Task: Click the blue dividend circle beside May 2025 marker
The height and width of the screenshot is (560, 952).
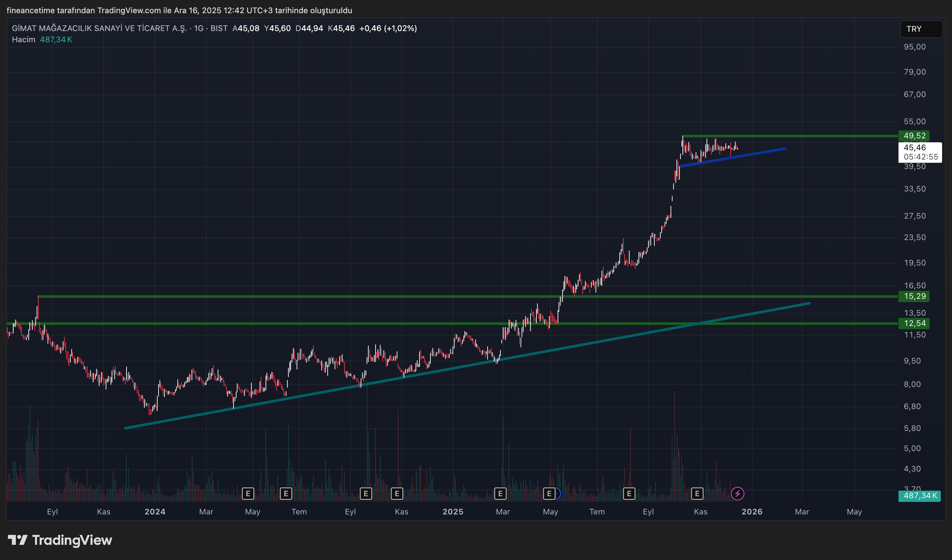Action: pyautogui.click(x=558, y=493)
